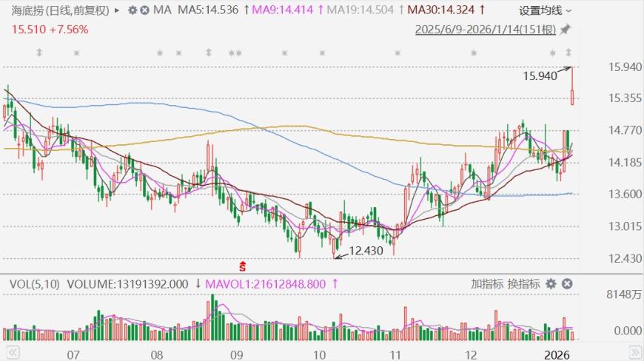Screen dimensions: 644x361
Task: Close the VOL indicator panel
Action: click(566, 284)
